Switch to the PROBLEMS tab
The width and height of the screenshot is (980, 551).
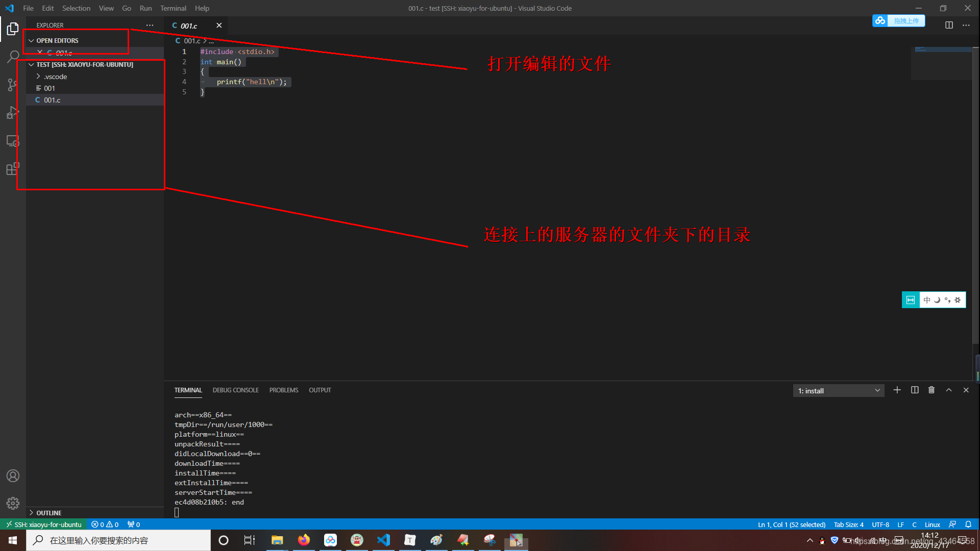point(284,390)
